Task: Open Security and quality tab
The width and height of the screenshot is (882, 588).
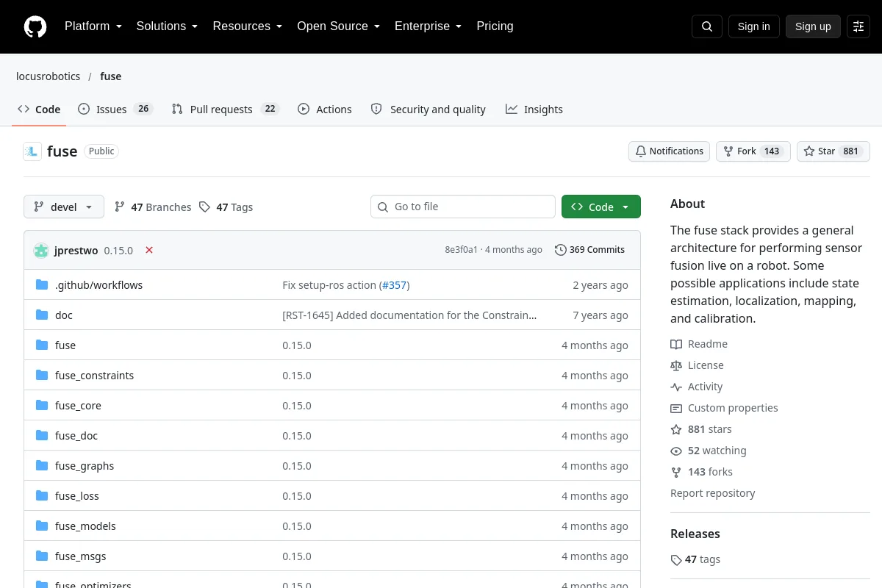Action: [x=429, y=110]
